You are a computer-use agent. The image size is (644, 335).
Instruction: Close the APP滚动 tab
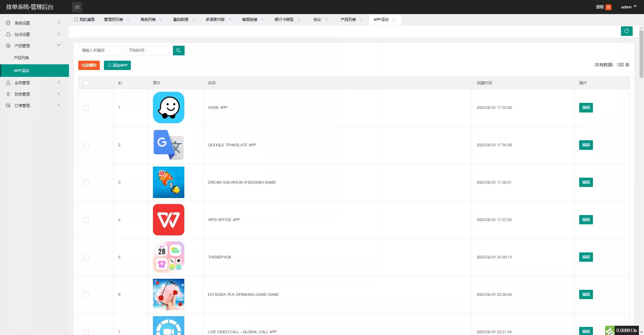(394, 19)
